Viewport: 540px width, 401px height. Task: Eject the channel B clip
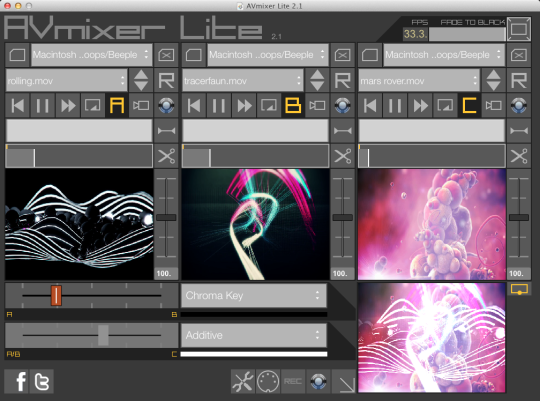point(343,55)
